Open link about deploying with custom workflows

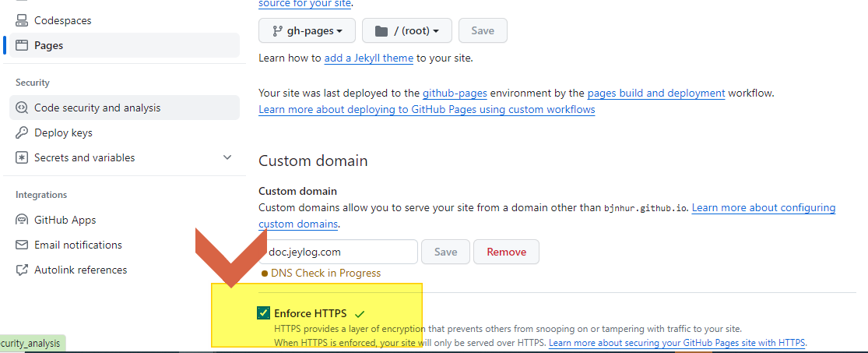tap(427, 110)
